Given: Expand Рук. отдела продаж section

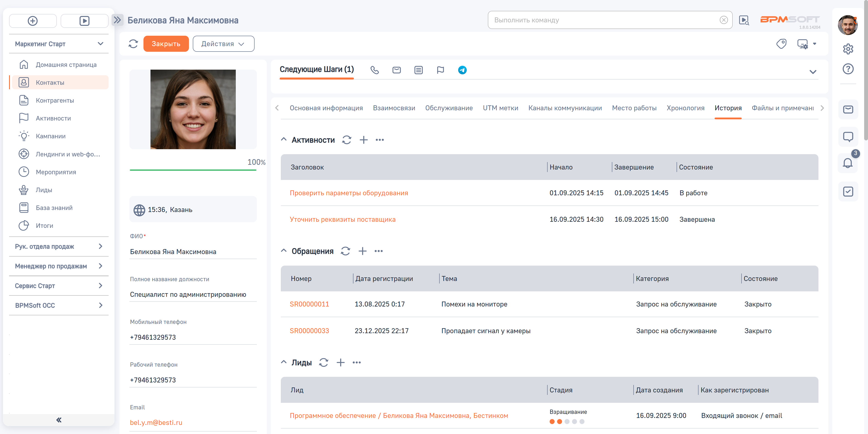Looking at the screenshot, I should (x=59, y=246).
